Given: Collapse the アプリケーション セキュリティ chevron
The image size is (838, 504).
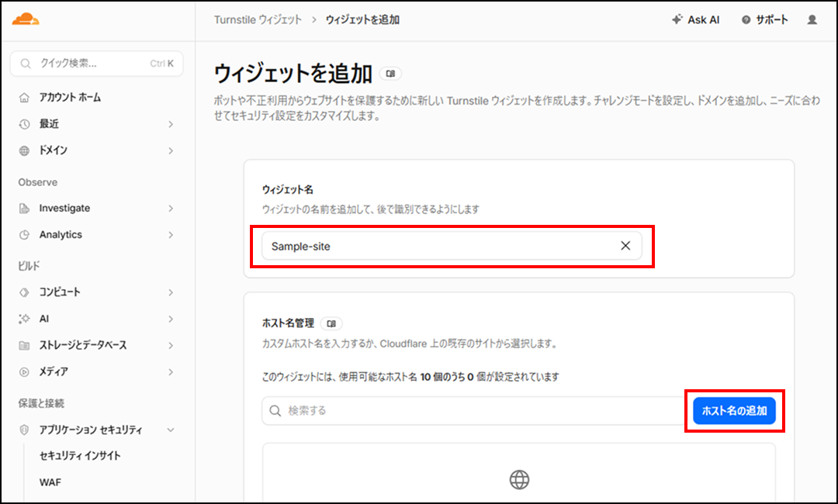Looking at the screenshot, I should pyautogui.click(x=171, y=430).
